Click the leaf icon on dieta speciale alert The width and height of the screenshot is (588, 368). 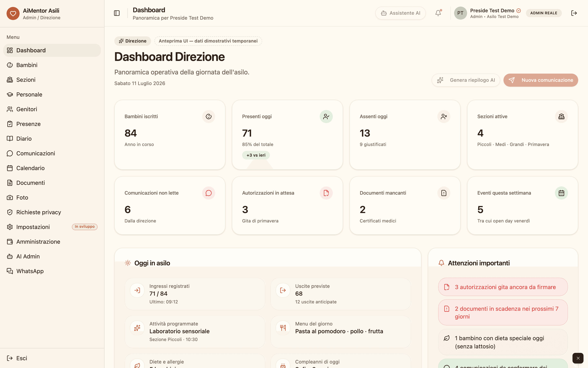(x=447, y=338)
